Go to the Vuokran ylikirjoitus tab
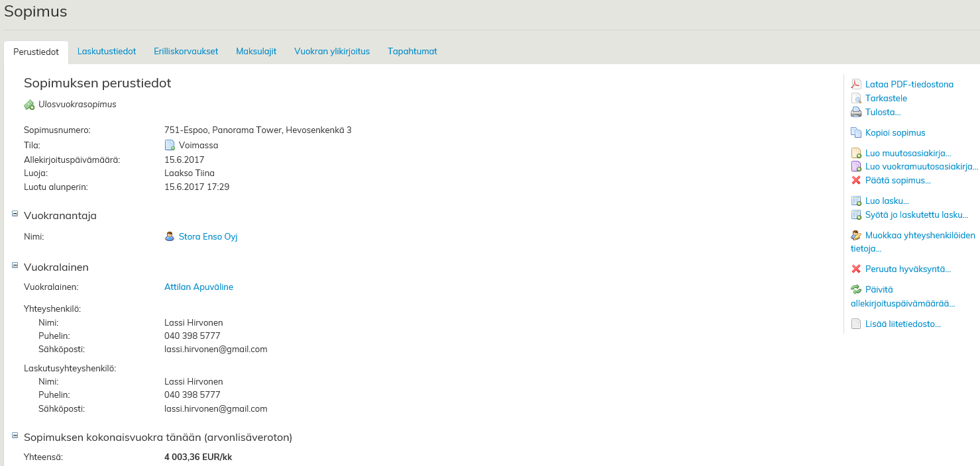 pyautogui.click(x=332, y=51)
